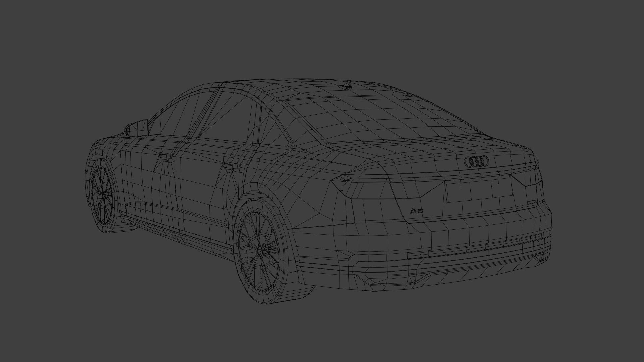Image resolution: width=644 pixels, height=362 pixels.
Task: Click the A8 badge on the trunk
Action: [x=417, y=211]
